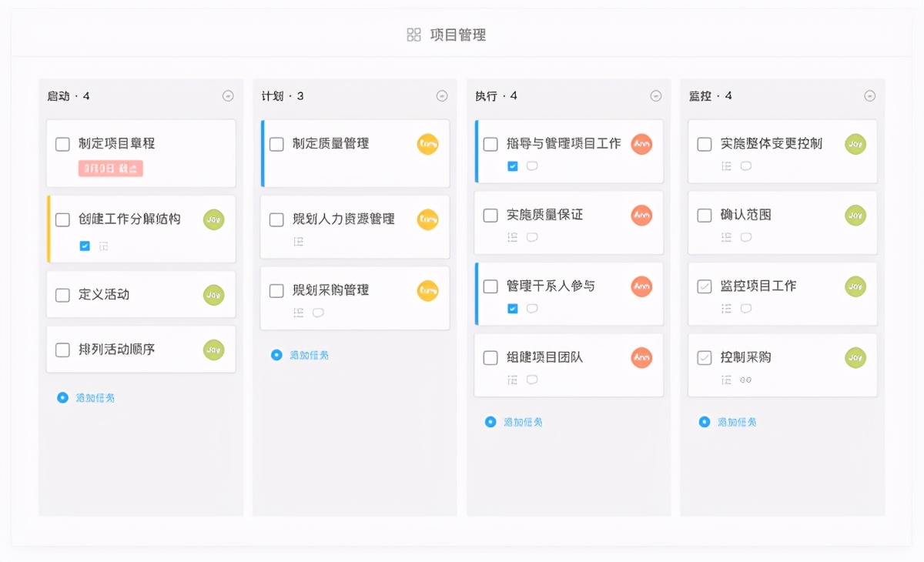The height and width of the screenshot is (562, 924).
Task: Click Tony's yellow avatar on 制定质量管理 card
Action: [x=427, y=144]
